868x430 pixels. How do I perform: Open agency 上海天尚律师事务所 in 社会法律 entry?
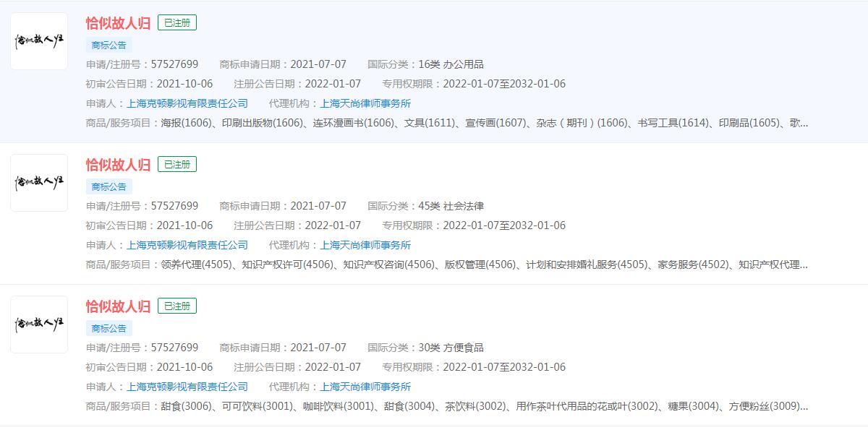click(365, 245)
